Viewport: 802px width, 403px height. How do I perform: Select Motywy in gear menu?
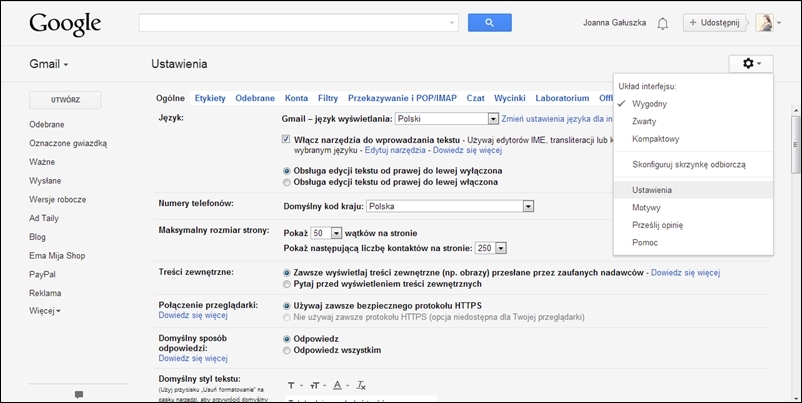tap(693, 208)
